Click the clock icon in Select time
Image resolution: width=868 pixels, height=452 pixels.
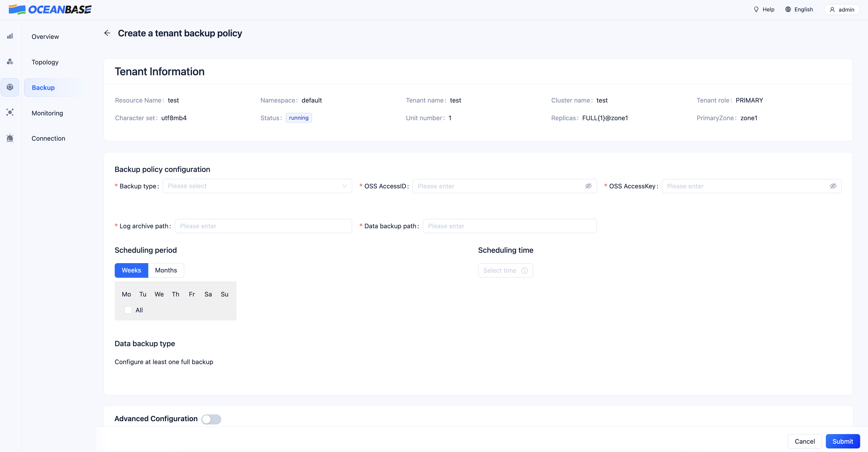[x=525, y=270]
